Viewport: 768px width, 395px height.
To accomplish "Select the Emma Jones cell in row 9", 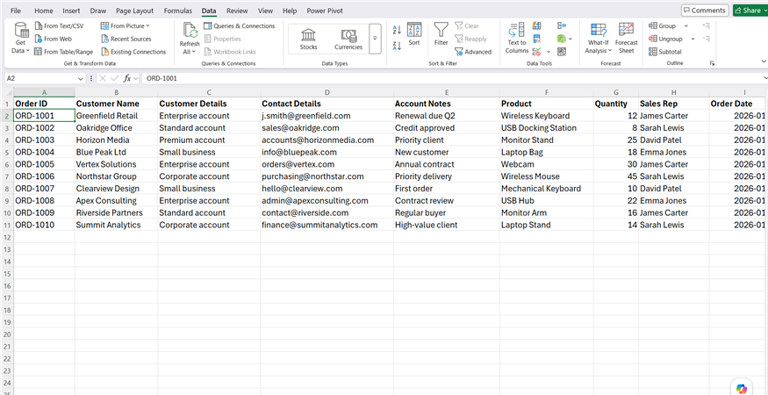I will click(x=673, y=200).
